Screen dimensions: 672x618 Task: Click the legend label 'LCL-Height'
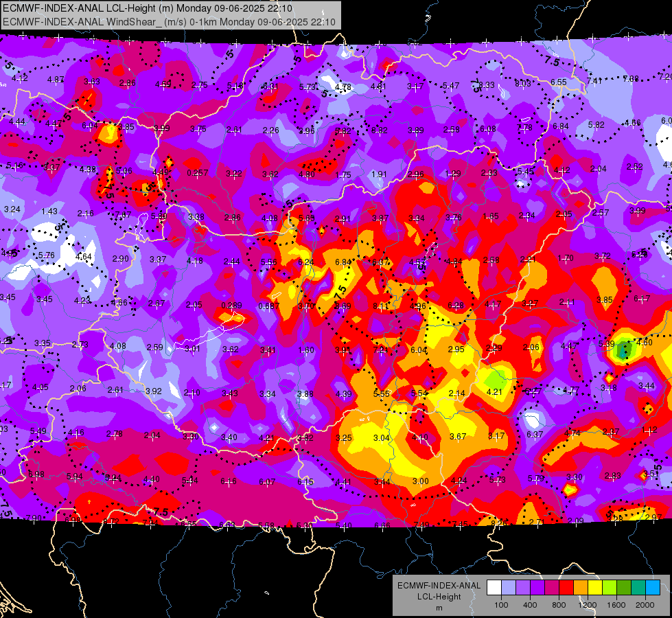(439, 597)
